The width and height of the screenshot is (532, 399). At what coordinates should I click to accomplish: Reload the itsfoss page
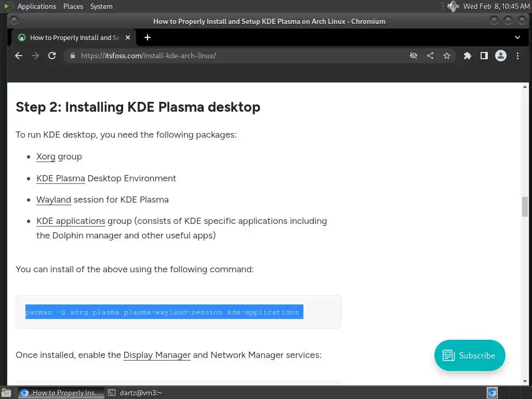52,56
